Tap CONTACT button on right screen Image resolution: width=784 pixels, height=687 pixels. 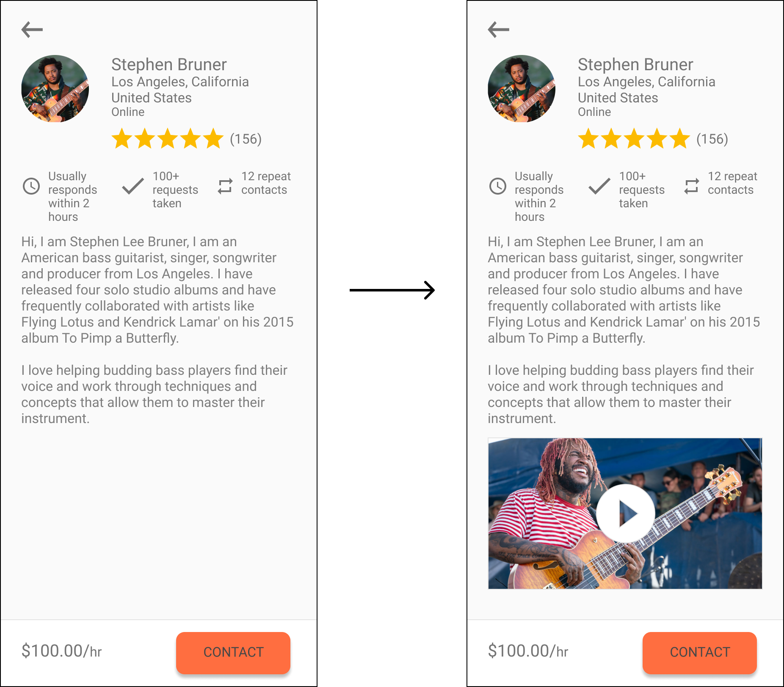[700, 653]
